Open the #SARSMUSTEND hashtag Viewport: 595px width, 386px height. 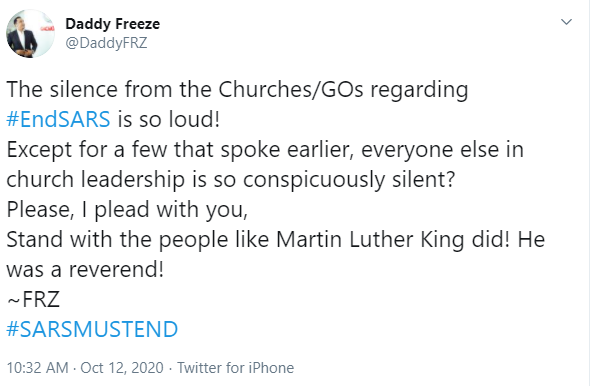(92, 329)
